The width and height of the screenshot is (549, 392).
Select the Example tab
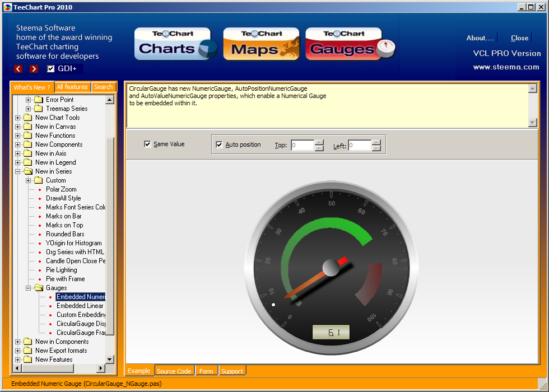coord(139,371)
